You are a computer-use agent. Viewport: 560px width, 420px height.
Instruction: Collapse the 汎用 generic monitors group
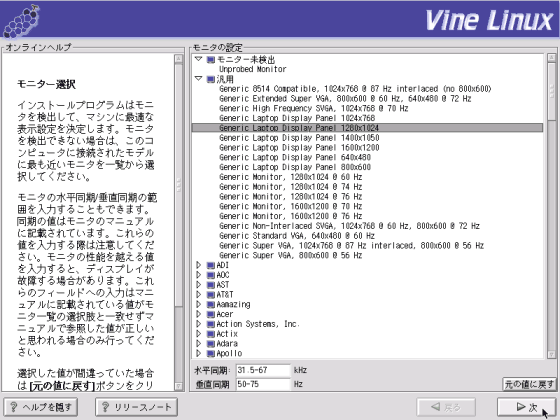[199, 79]
